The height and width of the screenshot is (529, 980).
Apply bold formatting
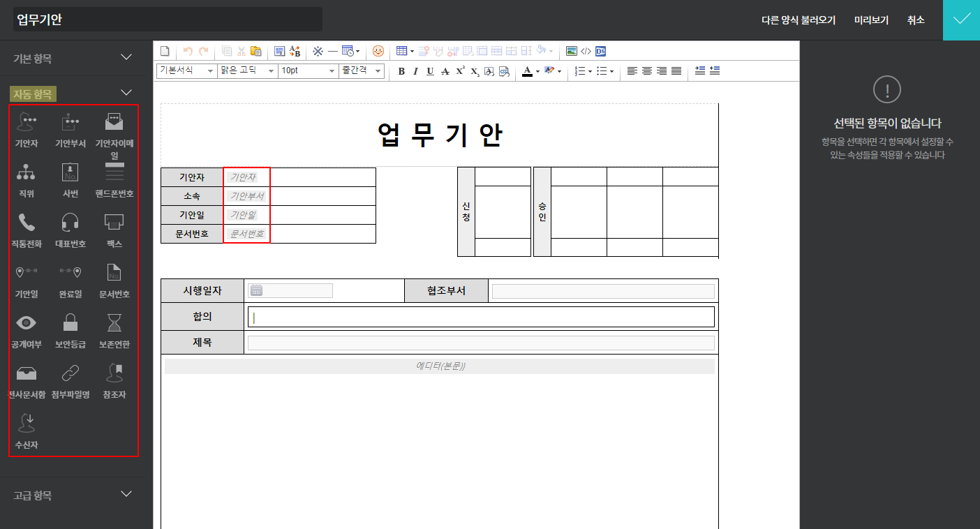tap(401, 71)
